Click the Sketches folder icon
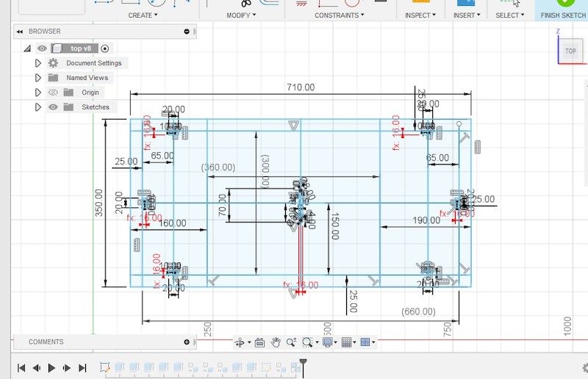The image size is (588, 379). [x=68, y=107]
